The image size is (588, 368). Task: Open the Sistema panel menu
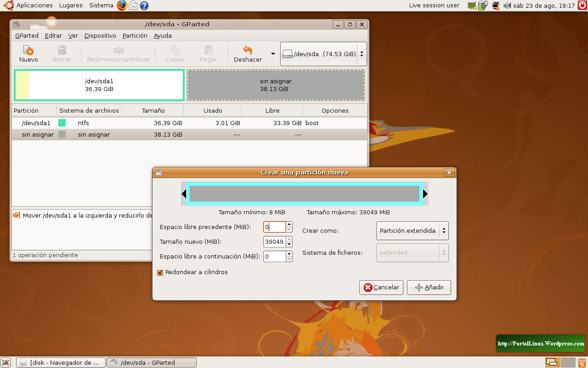pos(101,6)
